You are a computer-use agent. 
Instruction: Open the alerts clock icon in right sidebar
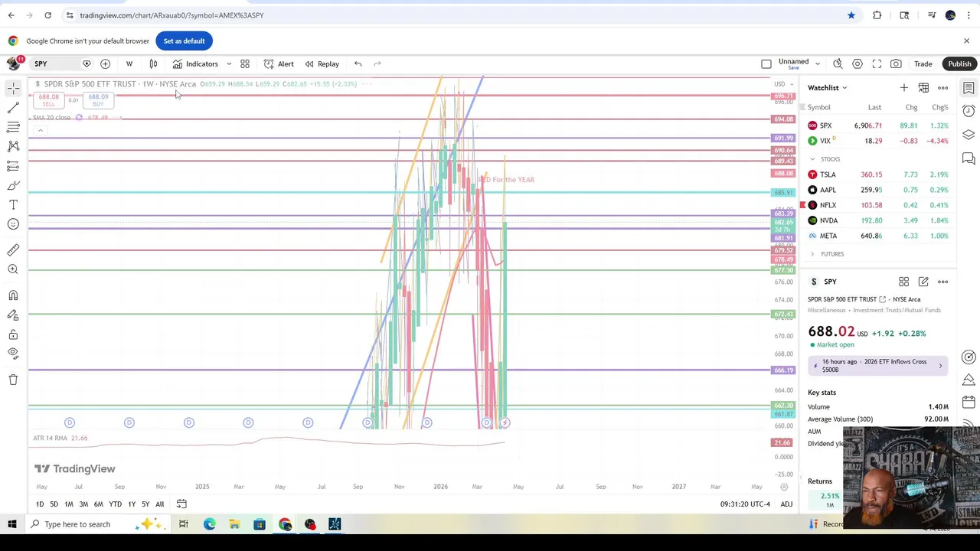969,112
